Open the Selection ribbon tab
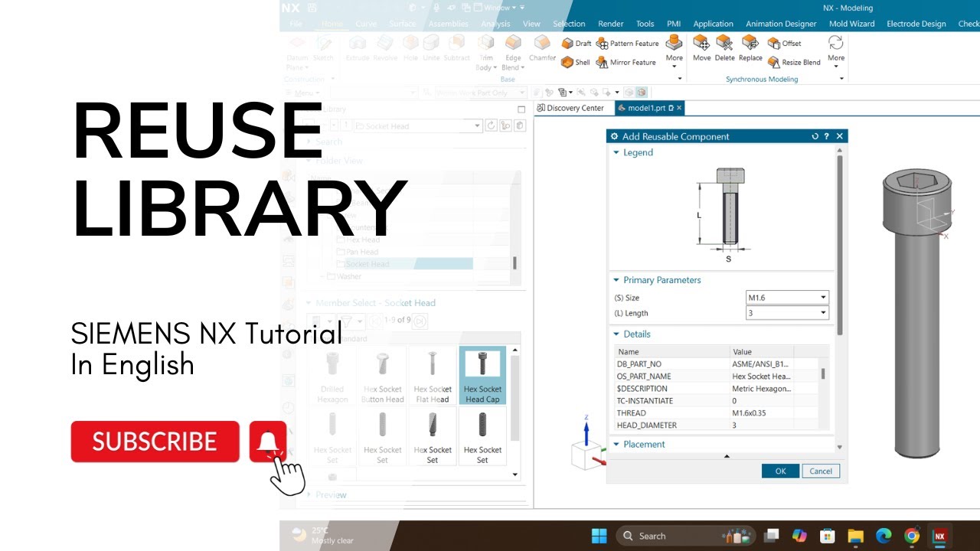Image resolution: width=980 pixels, height=551 pixels. [x=569, y=24]
